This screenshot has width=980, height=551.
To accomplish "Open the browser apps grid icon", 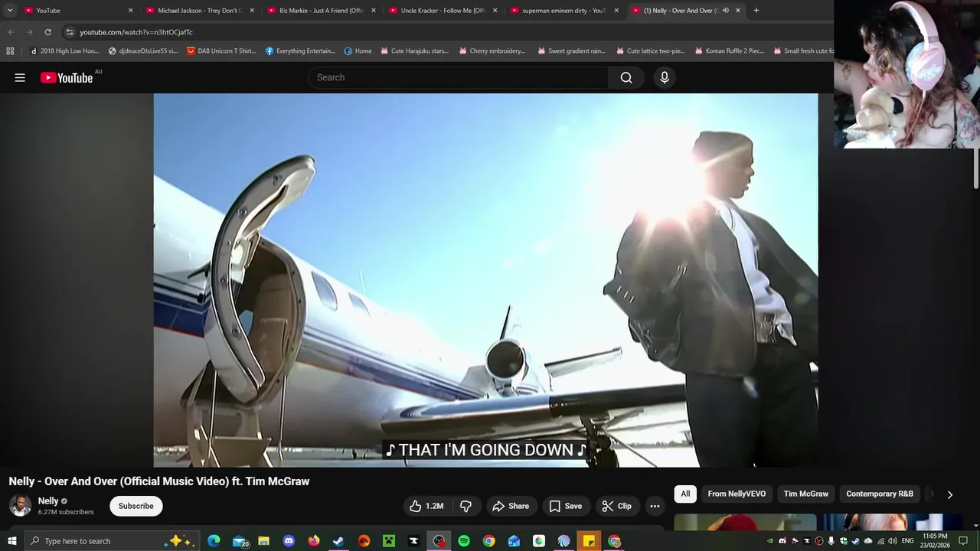I will tap(10, 51).
